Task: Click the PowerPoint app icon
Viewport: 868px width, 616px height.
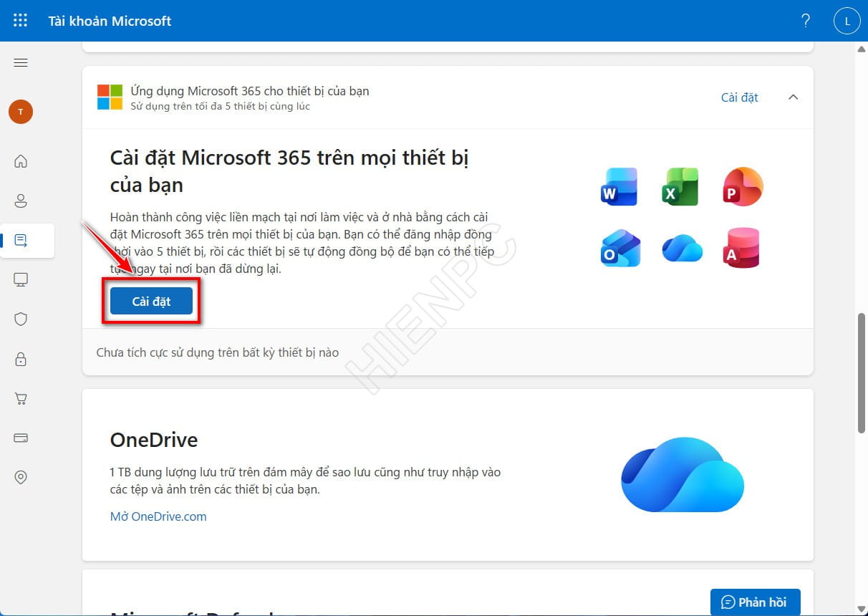Action: pyautogui.click(x=743, y=187)
